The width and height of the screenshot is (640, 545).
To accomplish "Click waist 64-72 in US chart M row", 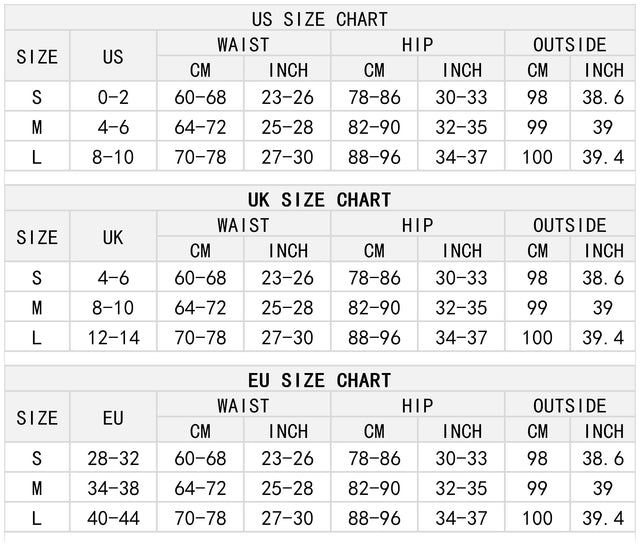I will pos(200,127).
